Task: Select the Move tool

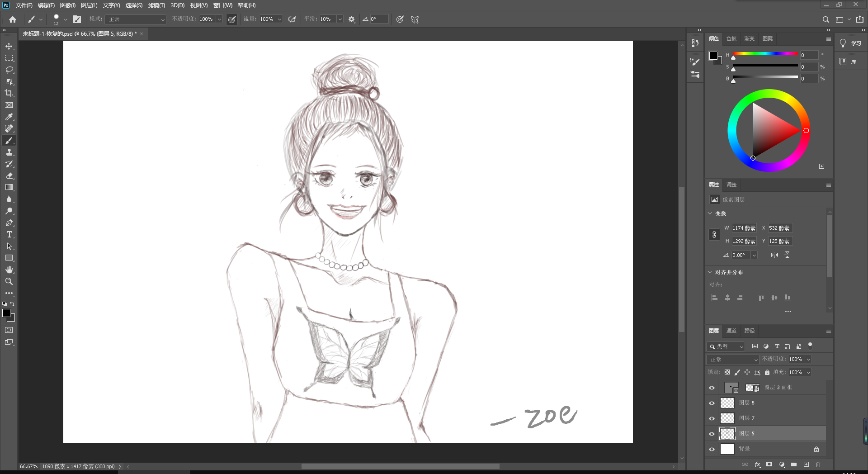Action: (9, 46)
